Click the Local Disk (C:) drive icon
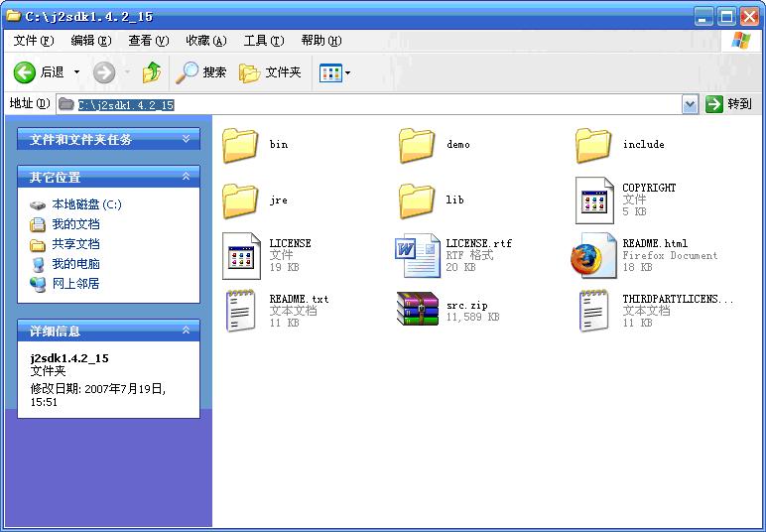766x532 pixels. pyautogui.click(x=37, y=205)
